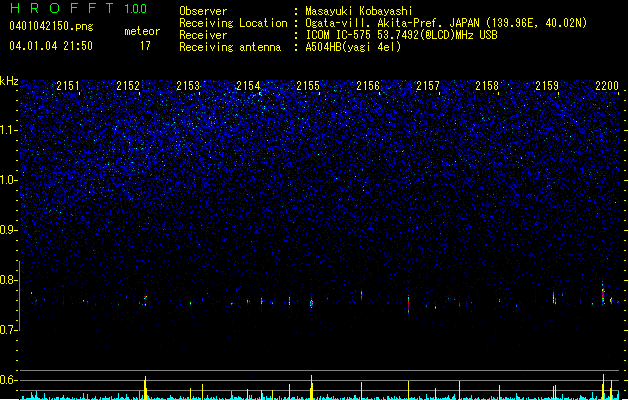Click the Receiving antenna label
The image size is (629, 400).
click(230, 47)
